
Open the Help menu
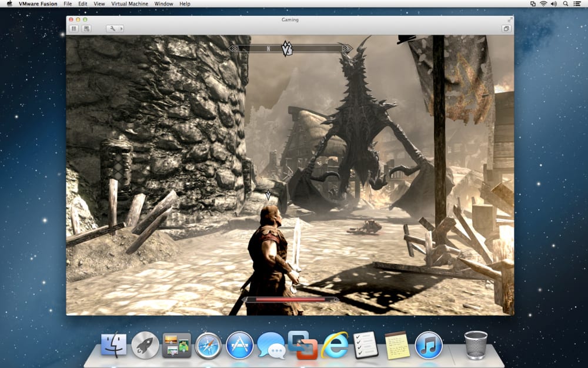click(185, 4)
